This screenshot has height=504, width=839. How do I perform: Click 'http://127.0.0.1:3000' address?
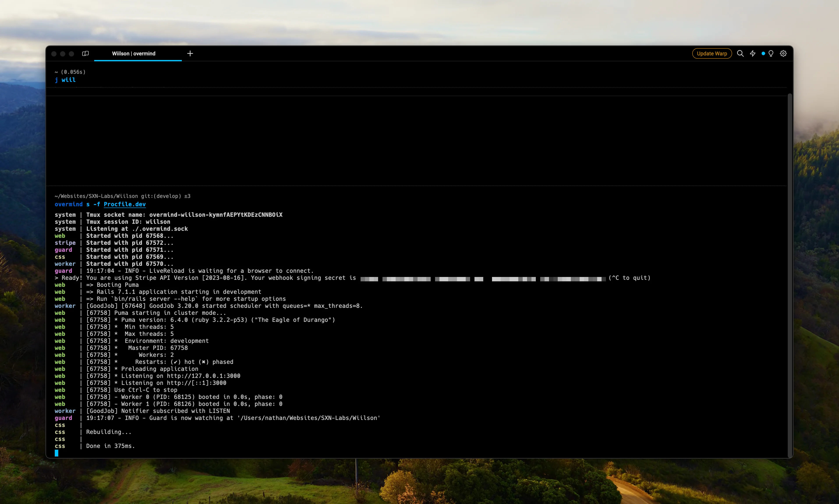coord(204,376)
